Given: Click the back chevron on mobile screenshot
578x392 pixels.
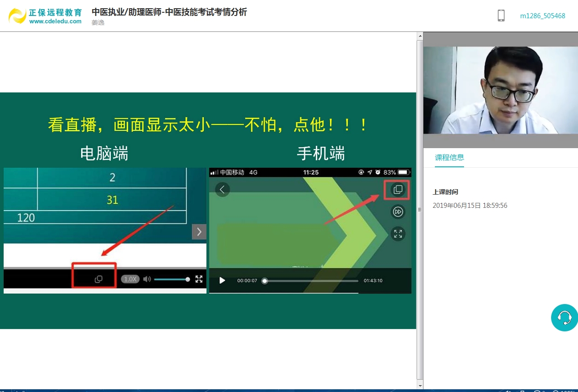Looking at the screenshot, I should click(x=222, y=190).
